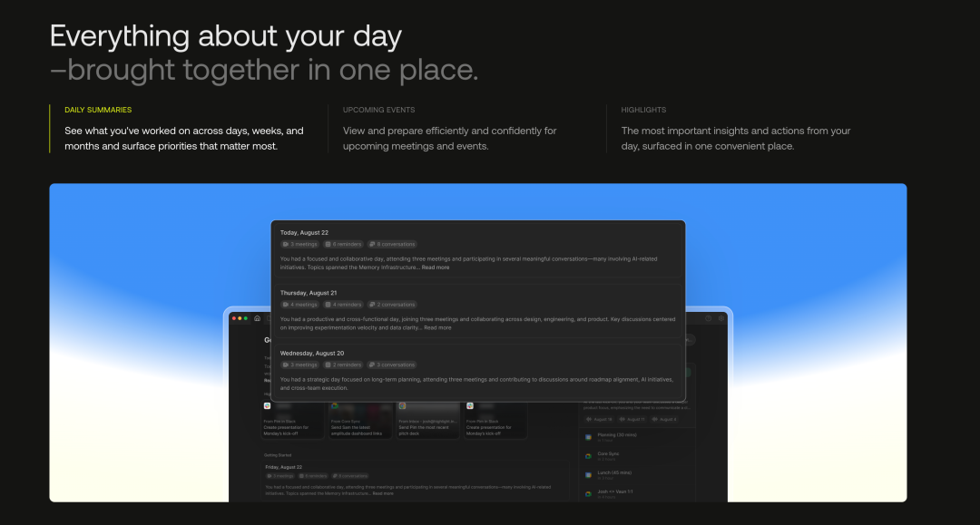Click app icon on amplitude dashboard links card

pos(335,406)
